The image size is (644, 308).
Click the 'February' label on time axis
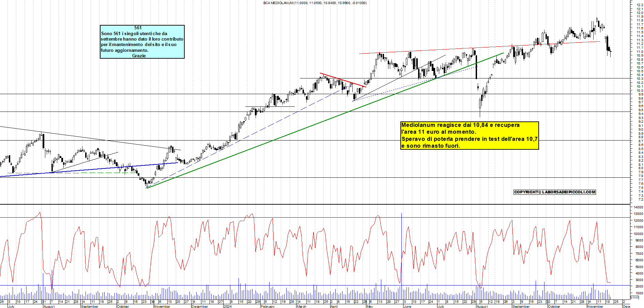coord(267,306)
